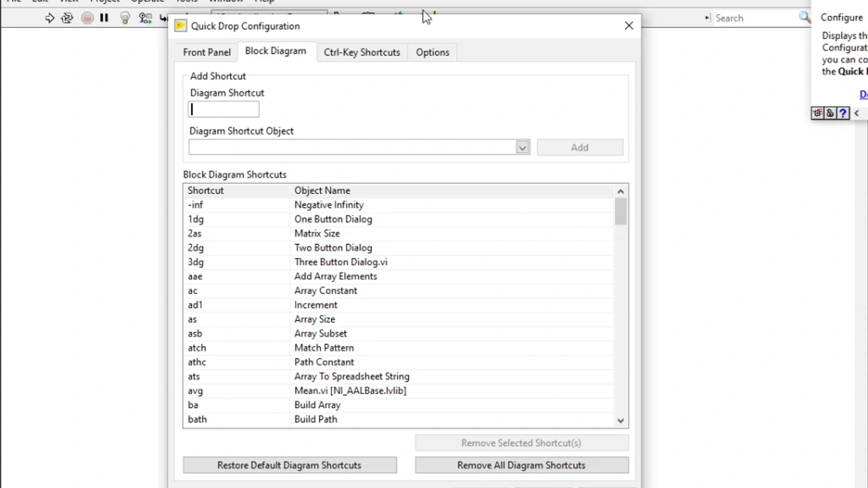Toggle Highlight Execution light bulb icon
The width and height of the screenshot is (868, 488).
(x=125, y=18)
